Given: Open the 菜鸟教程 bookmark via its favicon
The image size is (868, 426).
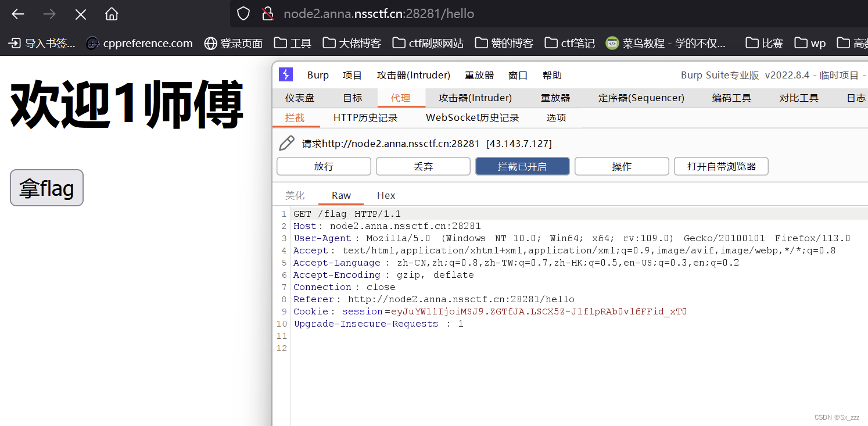Looking at the screenshot, I should (612, 42).
